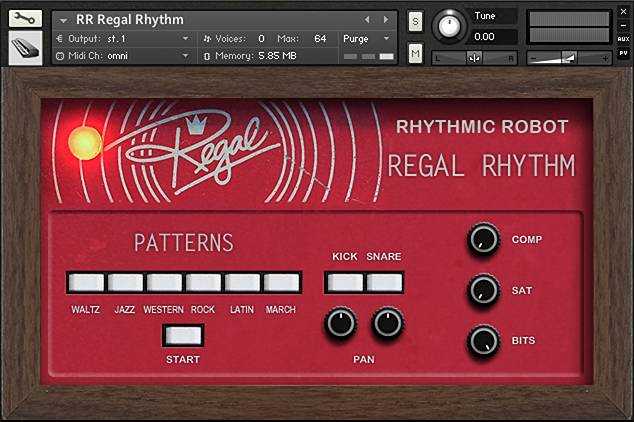Close the instrument with X button
This screenshot has width=634, height=422.
(623, 12)
